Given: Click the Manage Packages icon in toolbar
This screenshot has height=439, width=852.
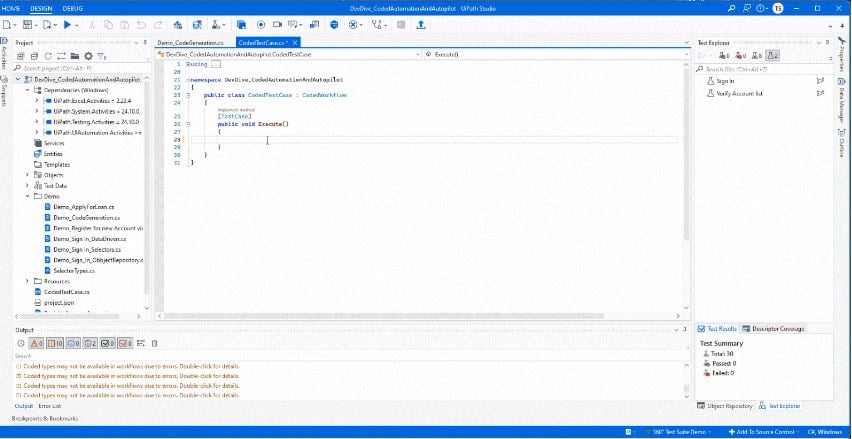Looking at the screenshot, I should tap(178, 24).
